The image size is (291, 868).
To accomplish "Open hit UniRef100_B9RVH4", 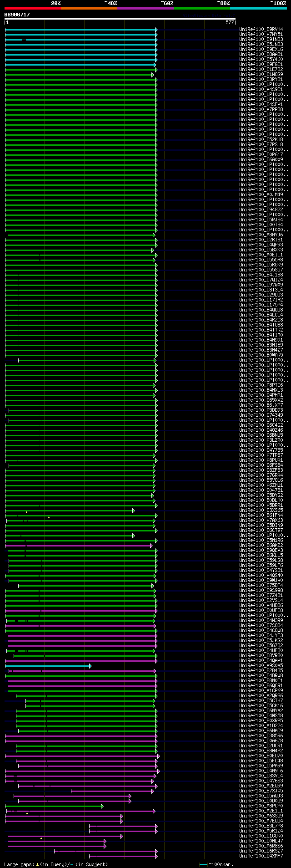I will 261,29.
